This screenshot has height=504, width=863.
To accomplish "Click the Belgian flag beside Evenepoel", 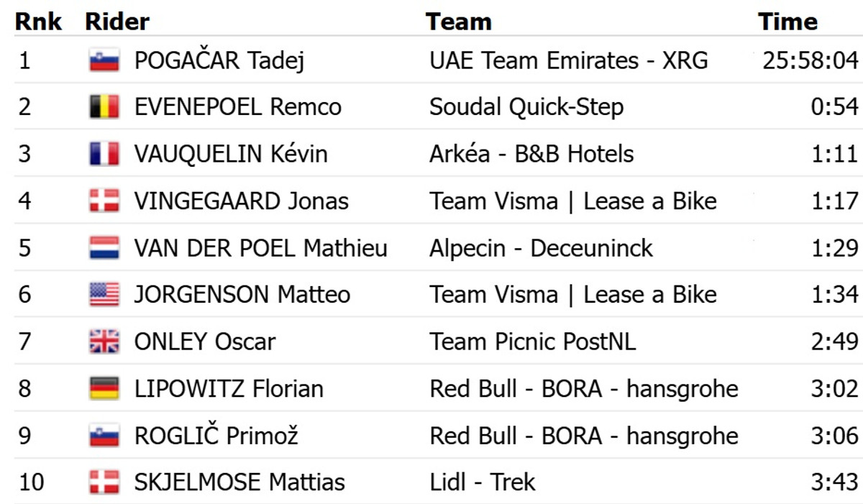I will [x=104, y=107].
